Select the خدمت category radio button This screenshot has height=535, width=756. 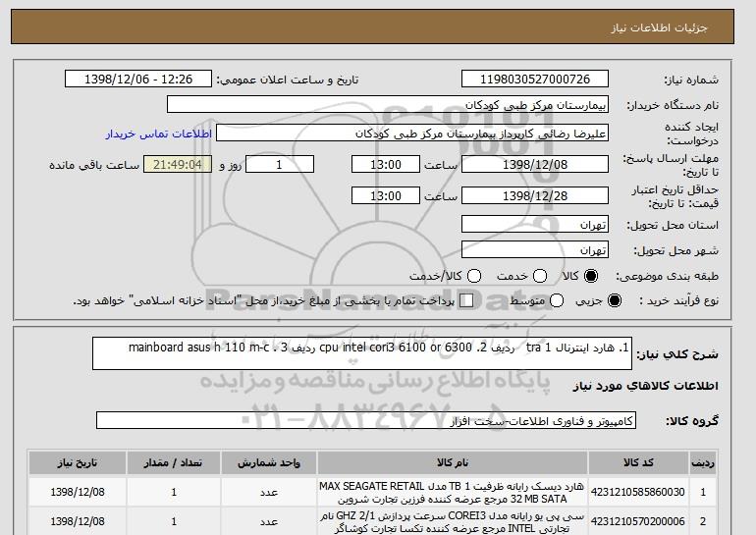[540, 276]
